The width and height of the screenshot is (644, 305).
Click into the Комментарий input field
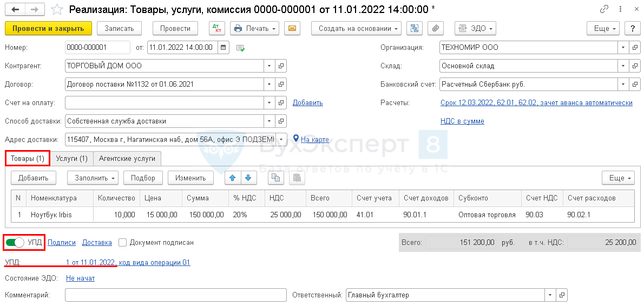pos(175,295)
